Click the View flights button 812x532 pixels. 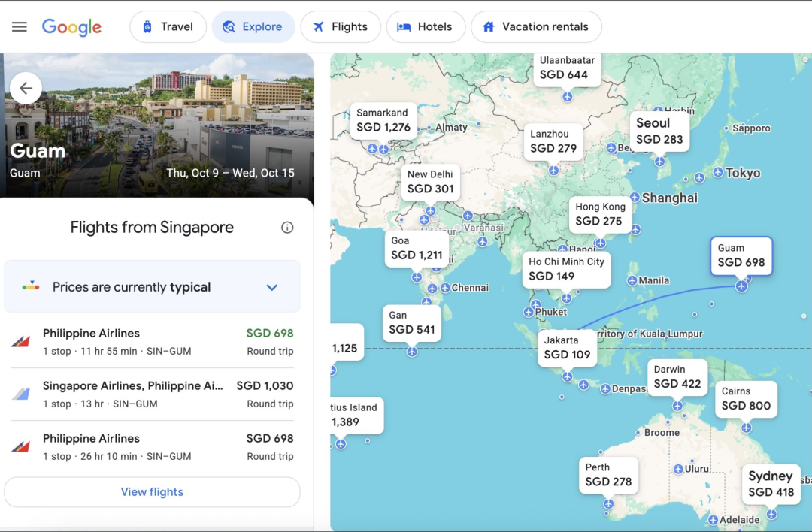point(152,492)
